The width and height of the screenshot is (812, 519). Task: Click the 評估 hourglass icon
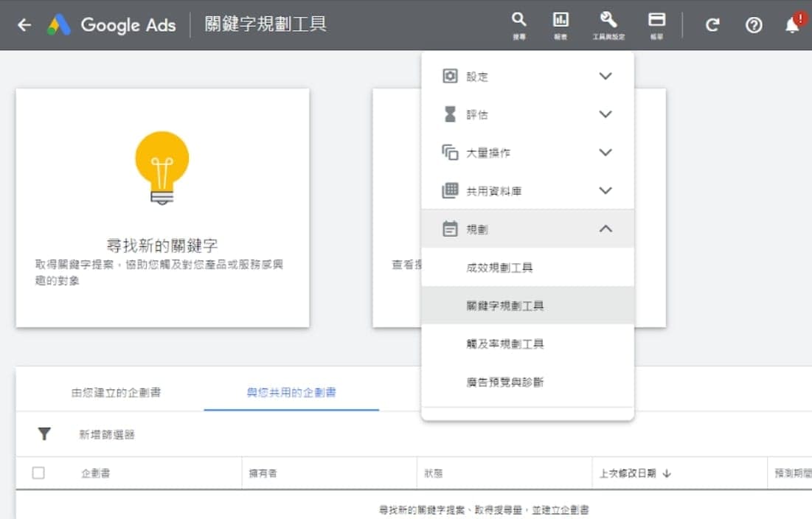[x=450, y=114]
